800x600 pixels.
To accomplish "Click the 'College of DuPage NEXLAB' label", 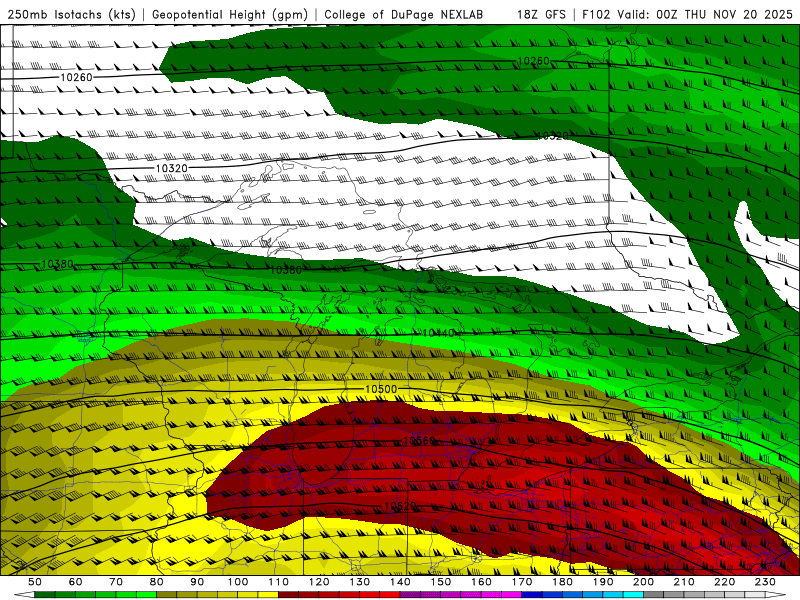I will [x=403, y=14].
